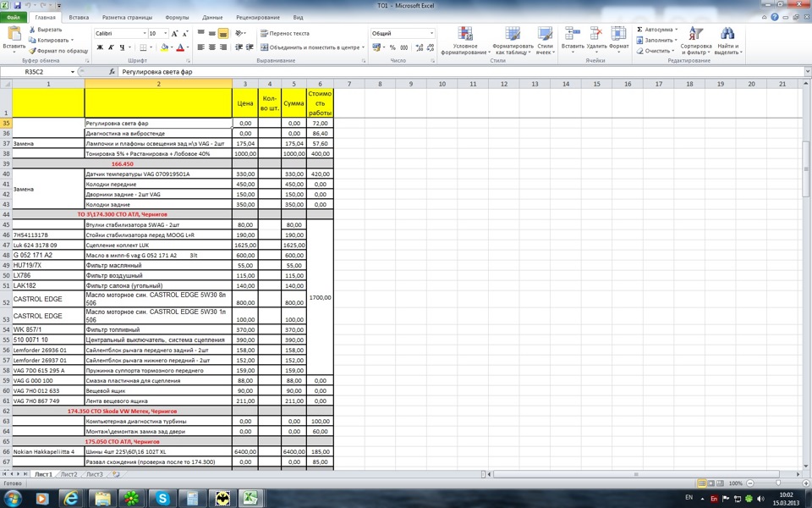Viewport: 812px width, 508px height.
Task: Switch to the Рецензирование tab
Action: point(258,17)
